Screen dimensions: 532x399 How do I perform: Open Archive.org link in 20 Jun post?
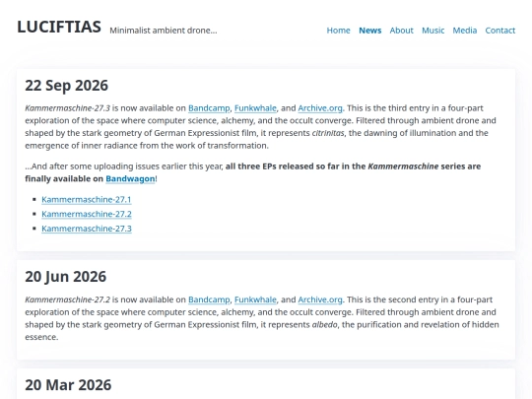[x=320, y=299]
